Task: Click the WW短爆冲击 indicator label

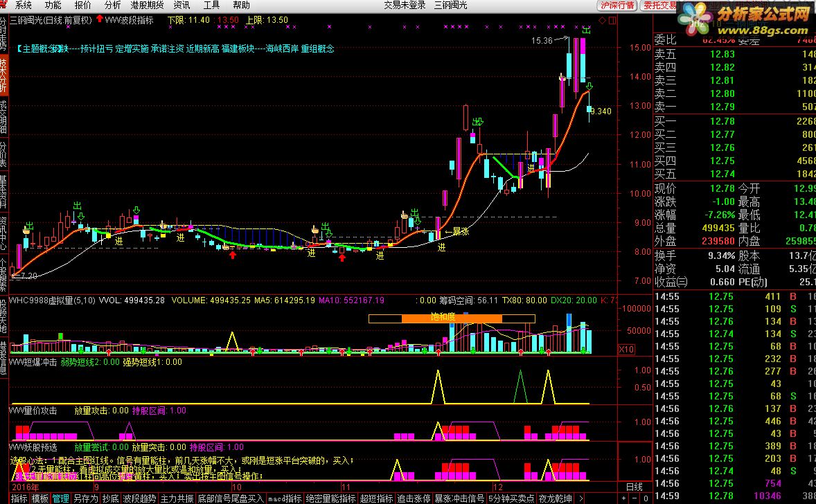Action: [33, 362]
